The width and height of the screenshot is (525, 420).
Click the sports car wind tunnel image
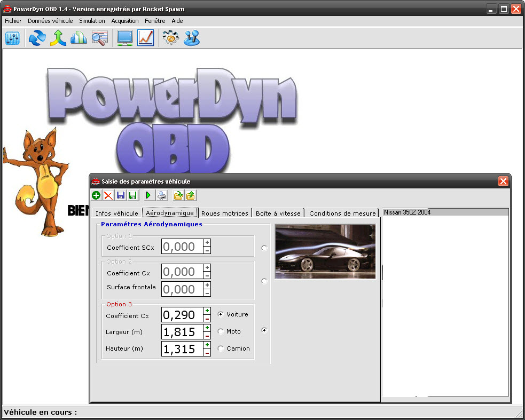tap(325, 251)
